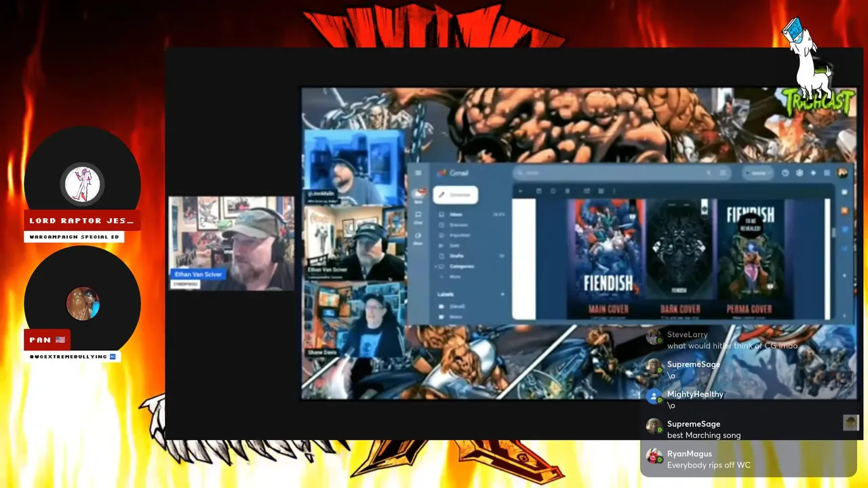Screen dimensions: 868x488
Task: Get add-ons plus in side panel
Action: (844, 275)
